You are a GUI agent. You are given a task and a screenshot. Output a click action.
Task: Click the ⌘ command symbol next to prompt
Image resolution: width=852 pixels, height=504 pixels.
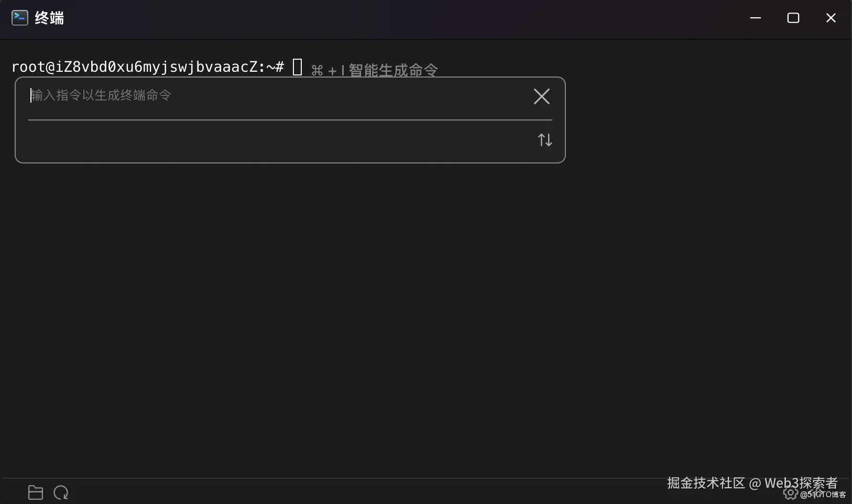click(317, 70)
